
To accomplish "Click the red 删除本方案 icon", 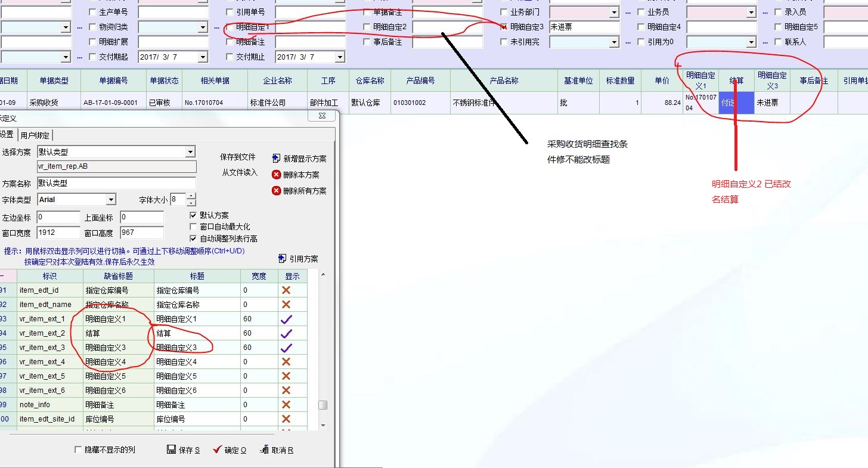I will 276,175.
